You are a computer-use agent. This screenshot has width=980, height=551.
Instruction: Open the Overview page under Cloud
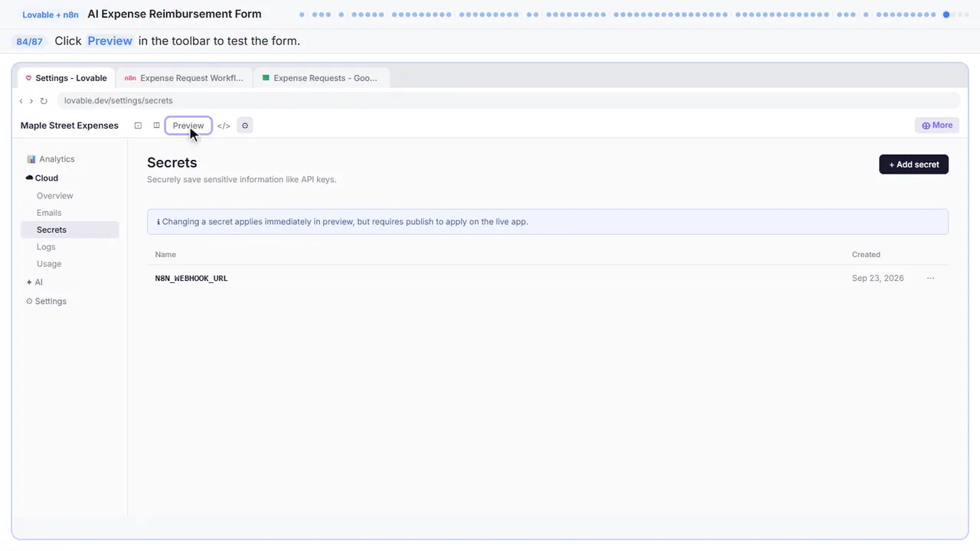pyautogui.click(x=55, y=196)
